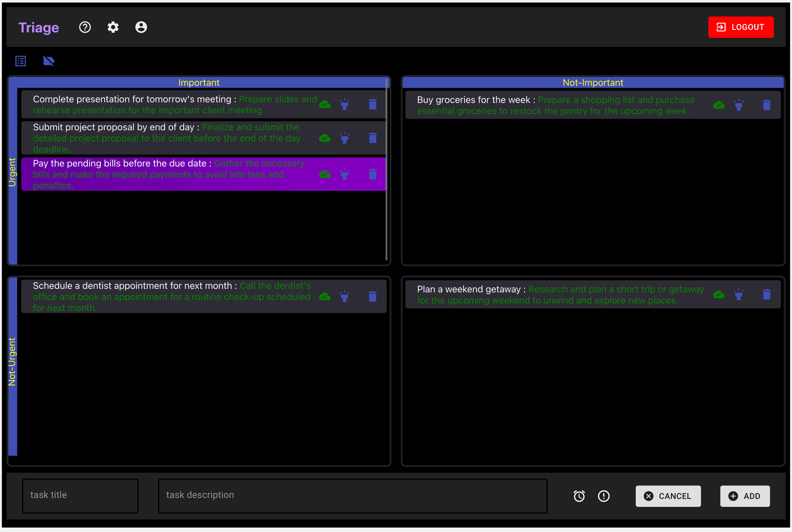Click the Urgent-Important quadrant scrollbar
The image size is (792, 532).
pyautogui.click(x=387, y=170)
